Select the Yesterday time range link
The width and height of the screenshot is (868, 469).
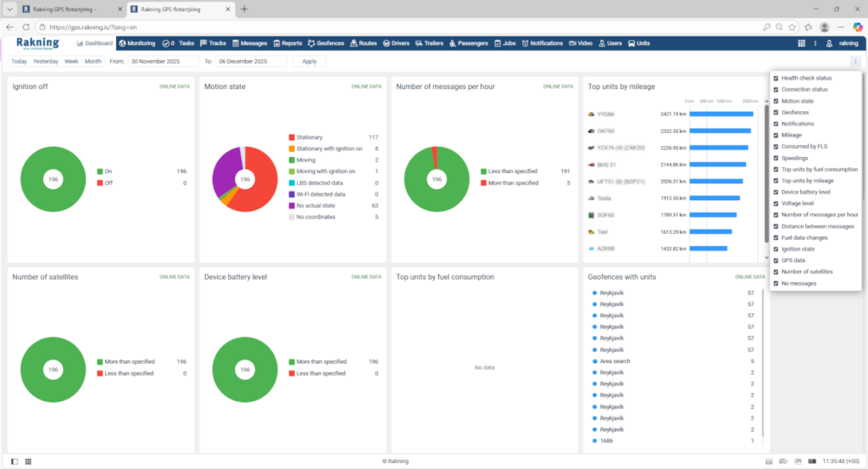46,61
